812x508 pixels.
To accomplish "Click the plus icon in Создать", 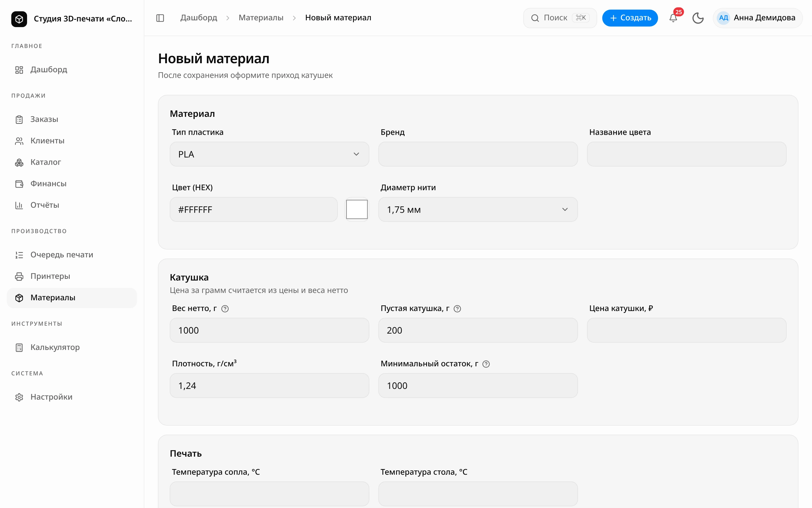I will tap(613, 18).
